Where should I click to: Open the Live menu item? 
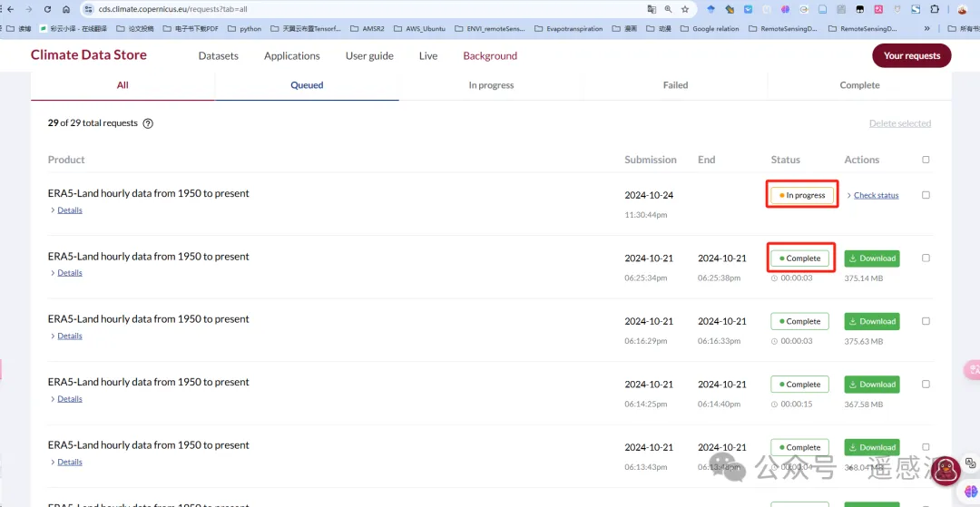pos(428,56)
